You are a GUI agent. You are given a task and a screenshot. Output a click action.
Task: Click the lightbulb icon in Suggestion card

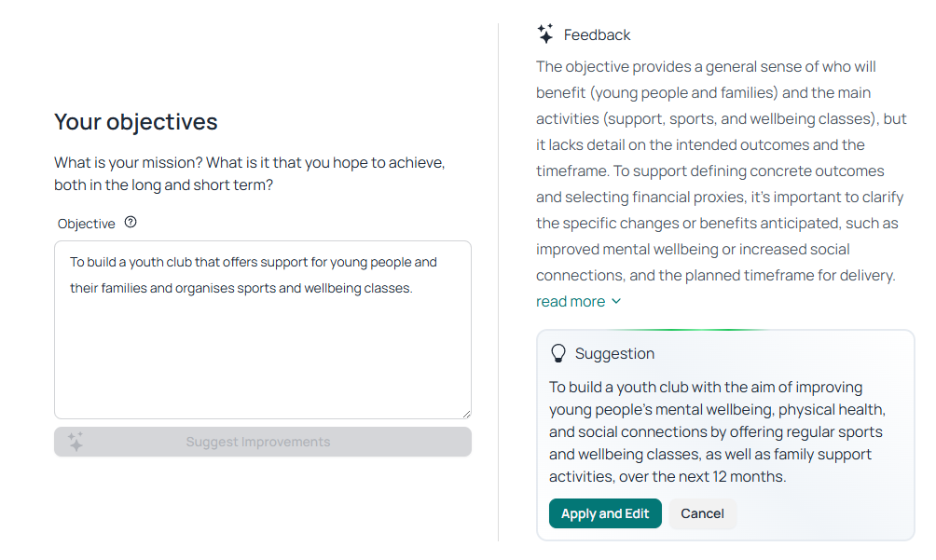coord(558,354)
